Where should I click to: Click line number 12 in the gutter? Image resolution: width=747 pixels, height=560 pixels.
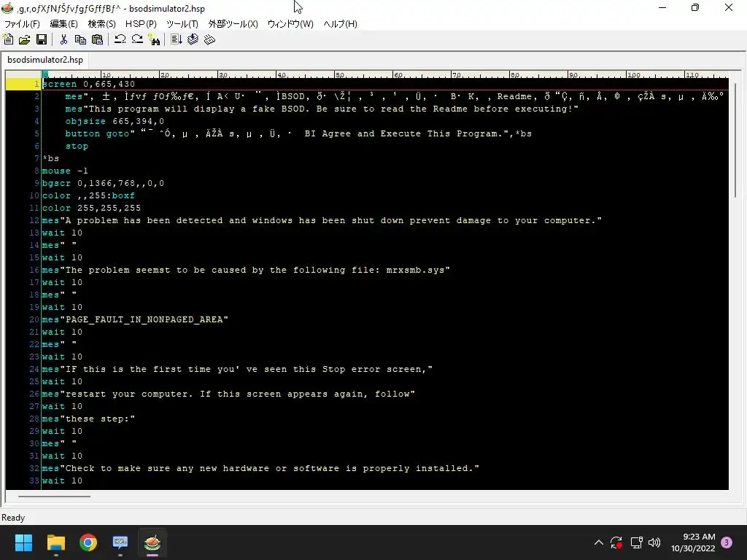(x=34, y=220)
